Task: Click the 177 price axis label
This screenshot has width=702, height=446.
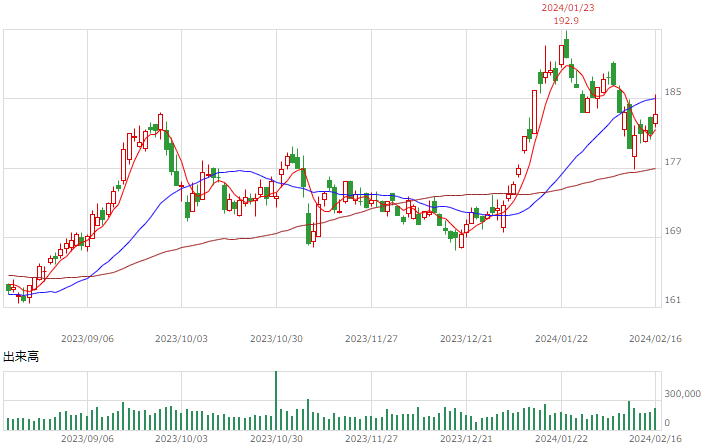Action: tap(673, 161)
